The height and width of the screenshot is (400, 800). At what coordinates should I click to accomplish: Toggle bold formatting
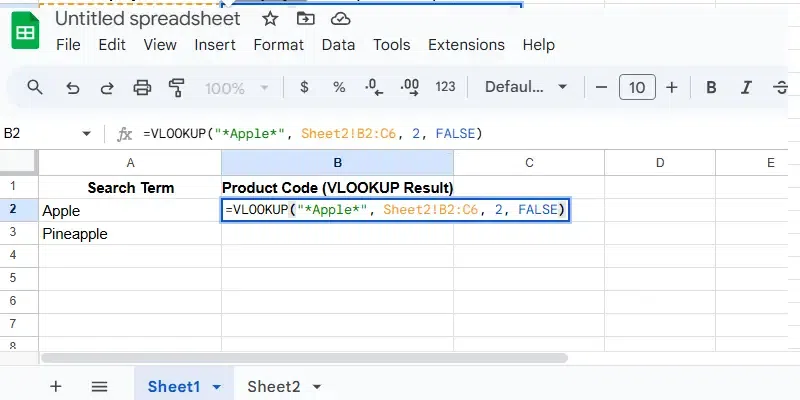712,88
